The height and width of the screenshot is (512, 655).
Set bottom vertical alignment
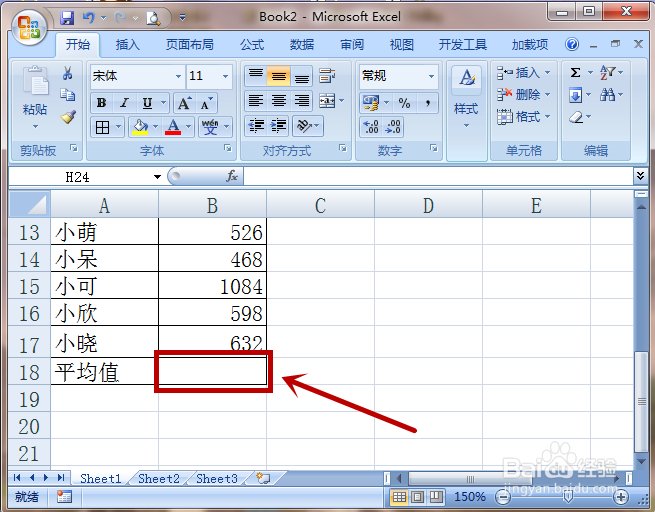click(301, 76)
